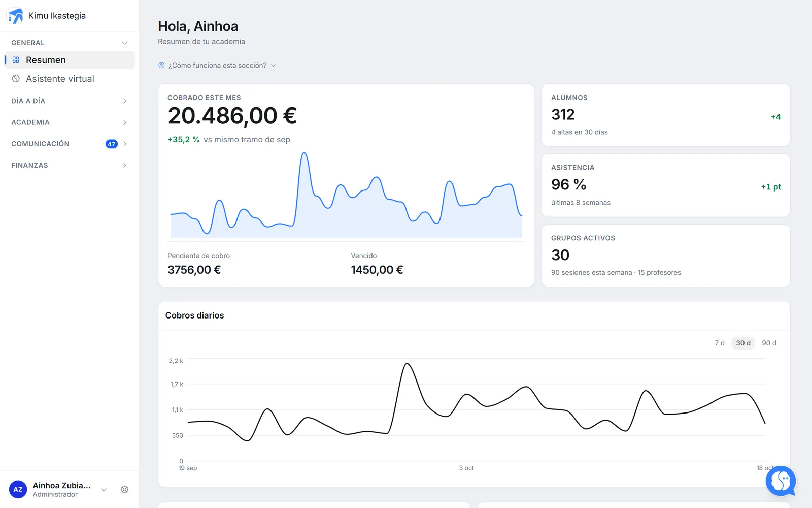Open settings via the gear icon
The image size is (812, 508).
pyautogui.click(x=124, y=490)
